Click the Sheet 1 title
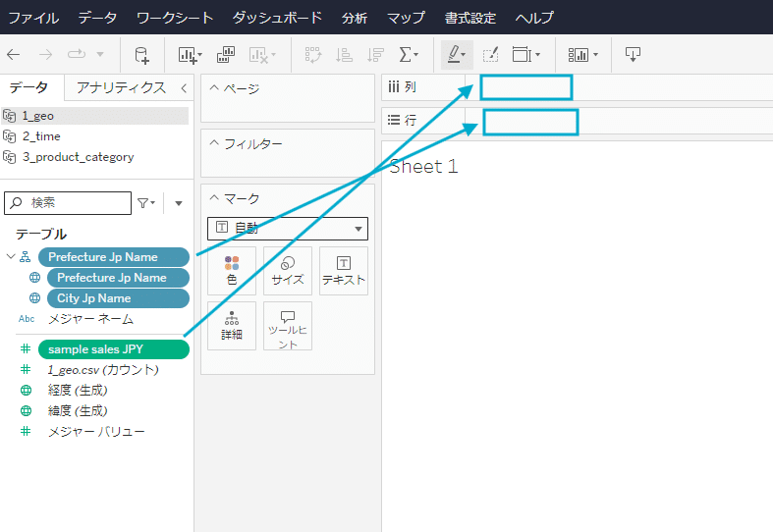The width and height of the screenshot is (773, 532). pos(423,167)
